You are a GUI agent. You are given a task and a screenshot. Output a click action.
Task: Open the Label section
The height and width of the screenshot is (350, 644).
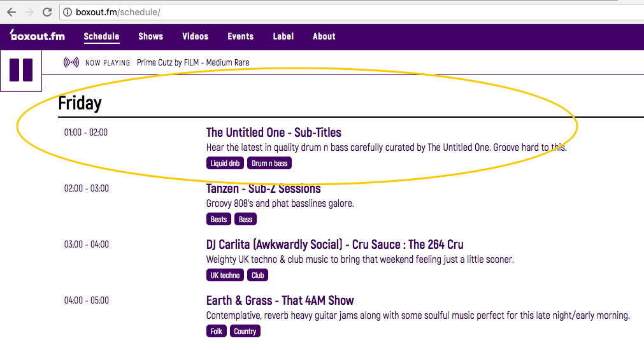point(283,36)
